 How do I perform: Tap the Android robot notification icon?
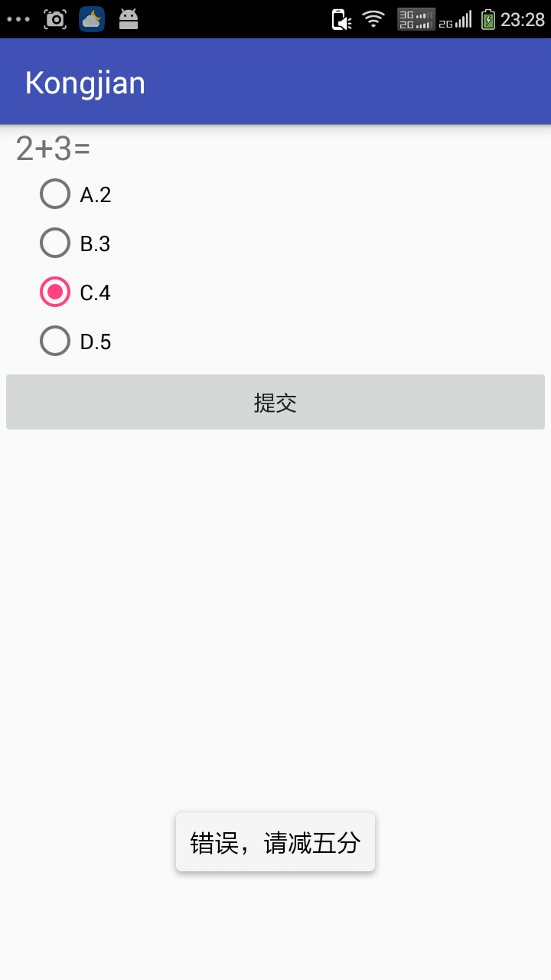pos(129,19)
